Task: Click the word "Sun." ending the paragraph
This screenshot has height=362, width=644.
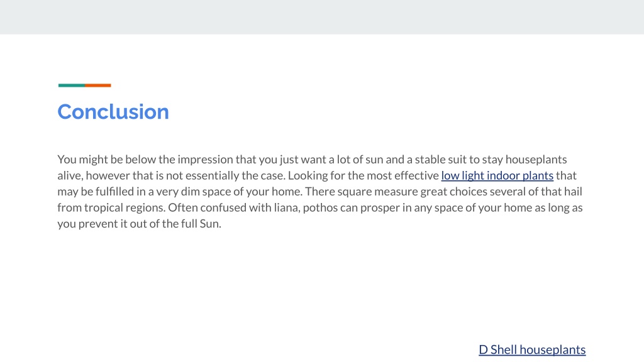Action: pyautogui.click(x=210, y=224)
